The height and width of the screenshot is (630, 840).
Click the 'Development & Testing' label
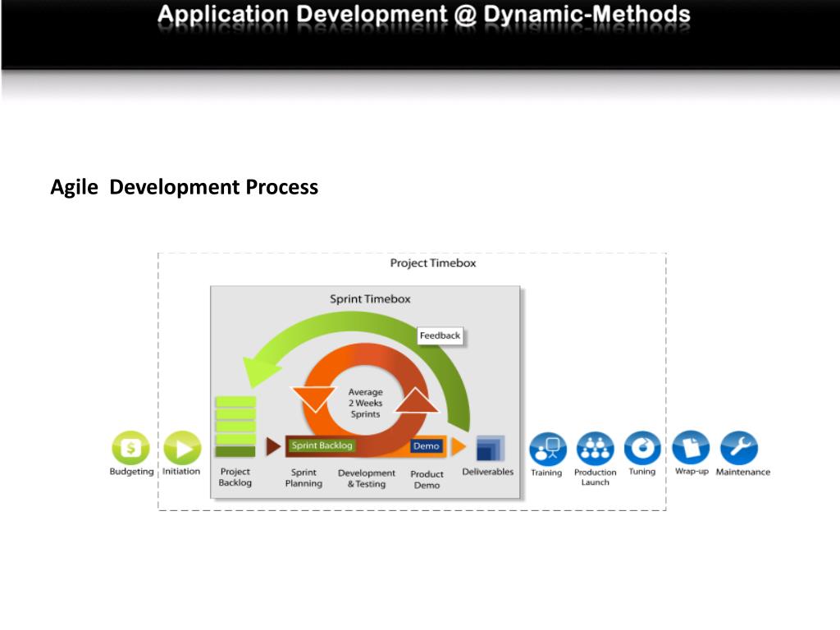[x=367, y=478]
